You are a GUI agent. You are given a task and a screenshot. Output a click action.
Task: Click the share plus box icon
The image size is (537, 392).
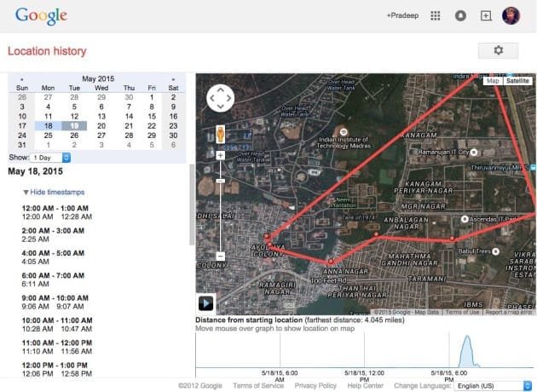coord(486,15)
